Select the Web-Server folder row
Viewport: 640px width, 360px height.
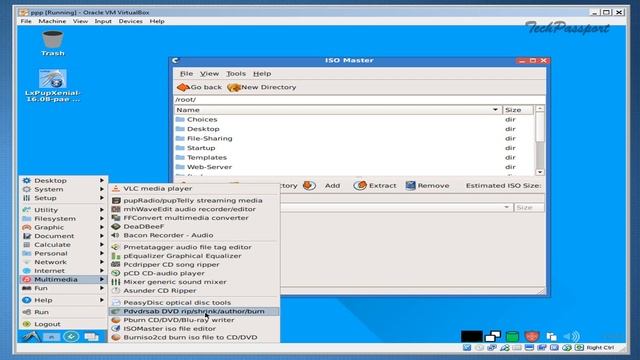[354, 167]
